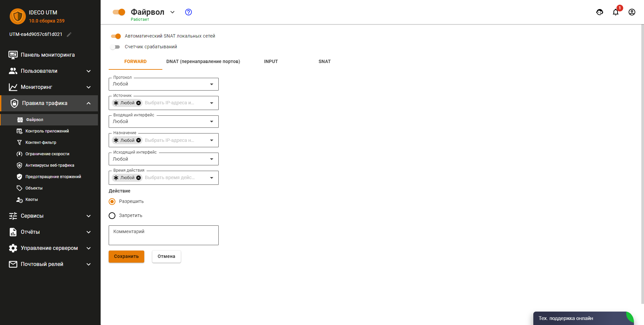This screenshot has height=325, width=644.
Task: Open Ограничение скорости settings
Action: coord(47,154)
